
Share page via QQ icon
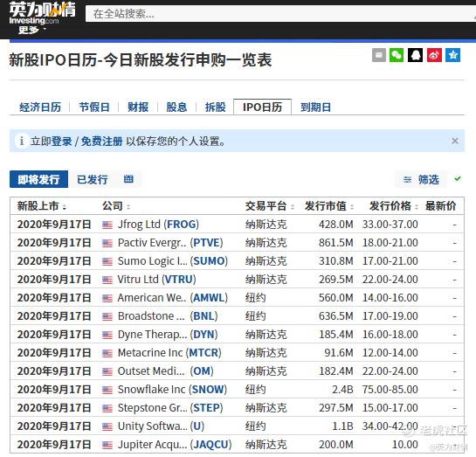[x=415, y=55]
